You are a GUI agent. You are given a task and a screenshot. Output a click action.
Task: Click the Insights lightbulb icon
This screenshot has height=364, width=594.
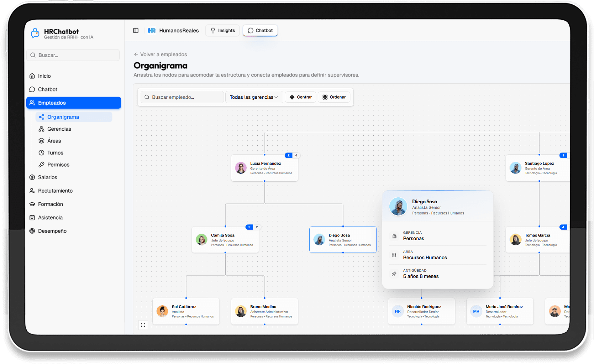[213, 30]
